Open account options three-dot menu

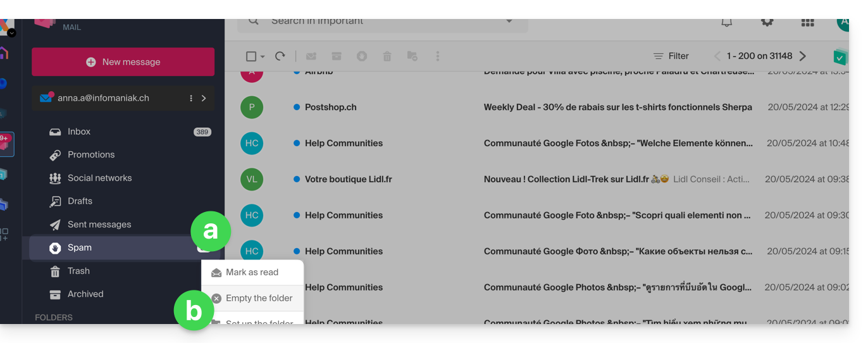[x=191, y=98]
